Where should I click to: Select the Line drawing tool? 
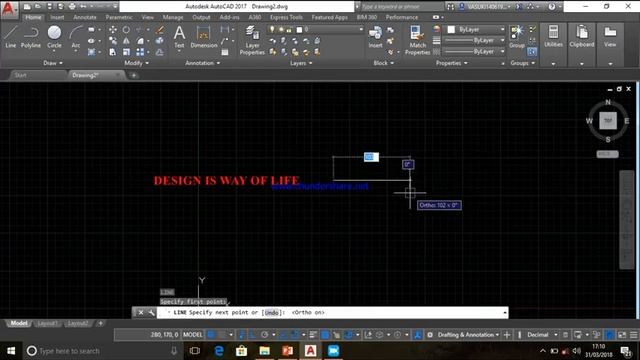(x=10, y=37)
